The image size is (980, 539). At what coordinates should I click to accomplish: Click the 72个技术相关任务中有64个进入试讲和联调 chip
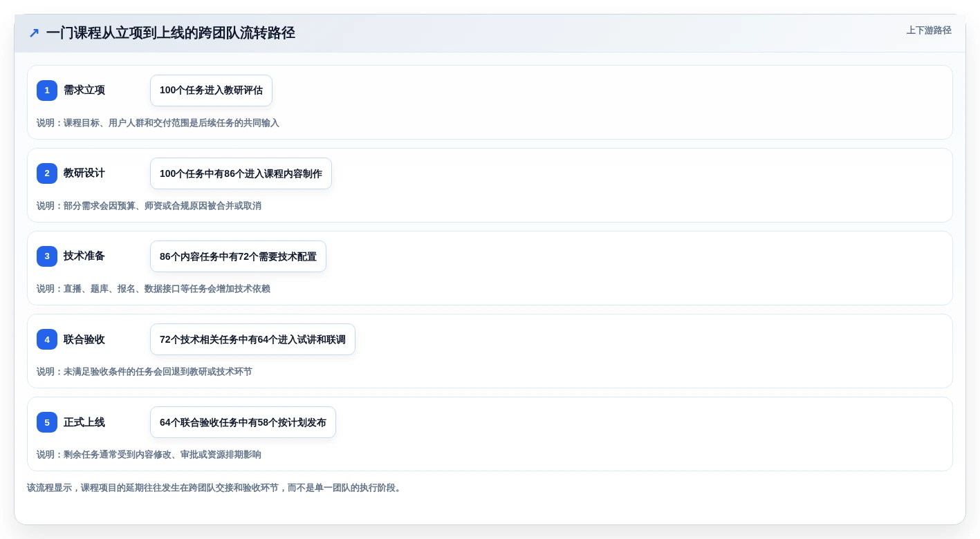coord(252,339)
